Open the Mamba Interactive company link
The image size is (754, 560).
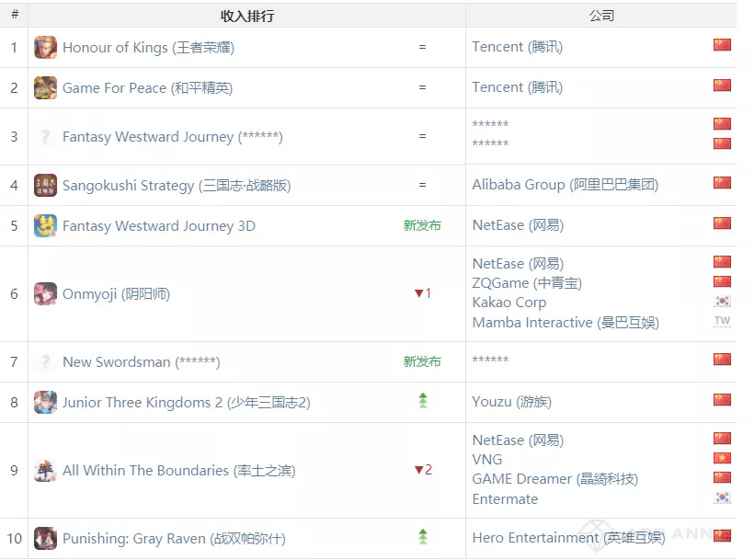point(565,323)
